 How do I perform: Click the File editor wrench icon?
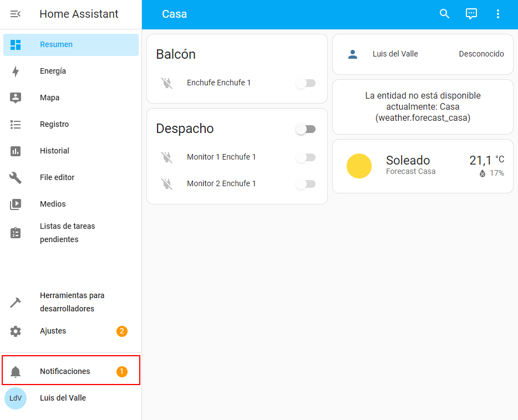pos(16,177)
